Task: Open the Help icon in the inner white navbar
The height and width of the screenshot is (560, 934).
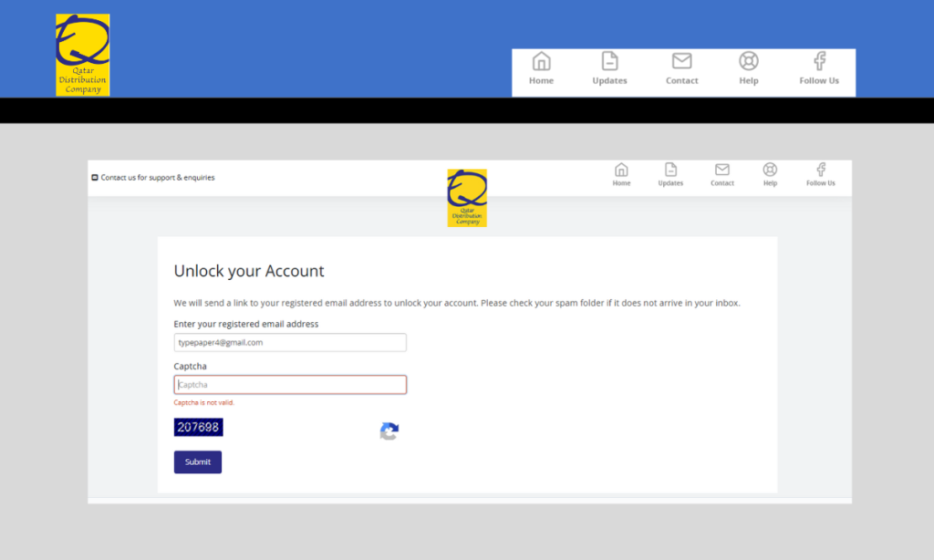Action: (x=770, y=171)
